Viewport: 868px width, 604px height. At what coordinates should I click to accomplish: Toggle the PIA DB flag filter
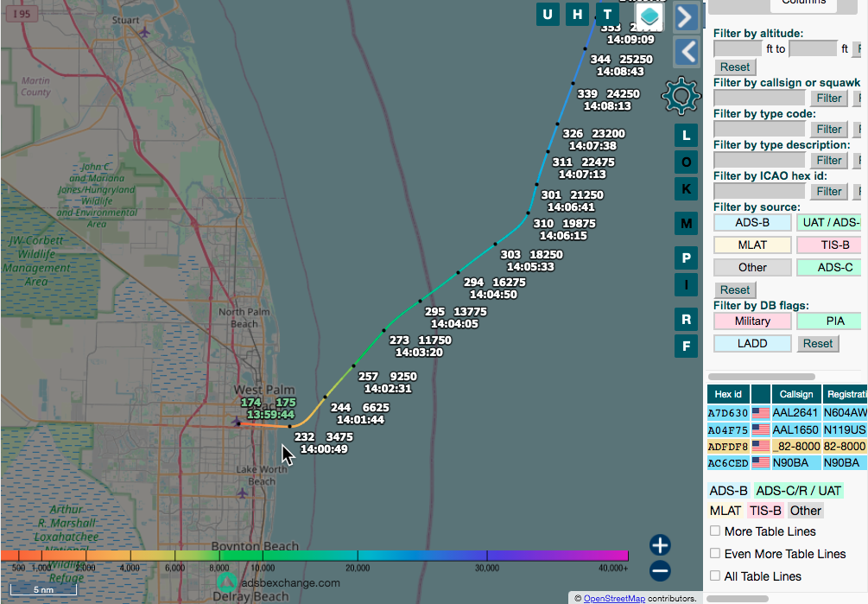tap(829, 321)
